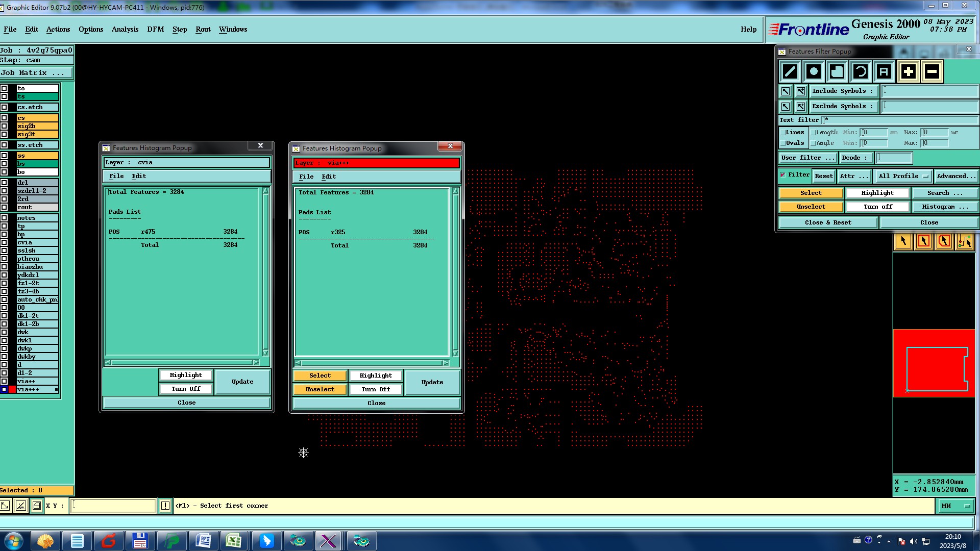Open Microsoft Excel from the taskbar
Image resolution: width=980 pixels, height=551 pixels.
(x=234, y=541)
